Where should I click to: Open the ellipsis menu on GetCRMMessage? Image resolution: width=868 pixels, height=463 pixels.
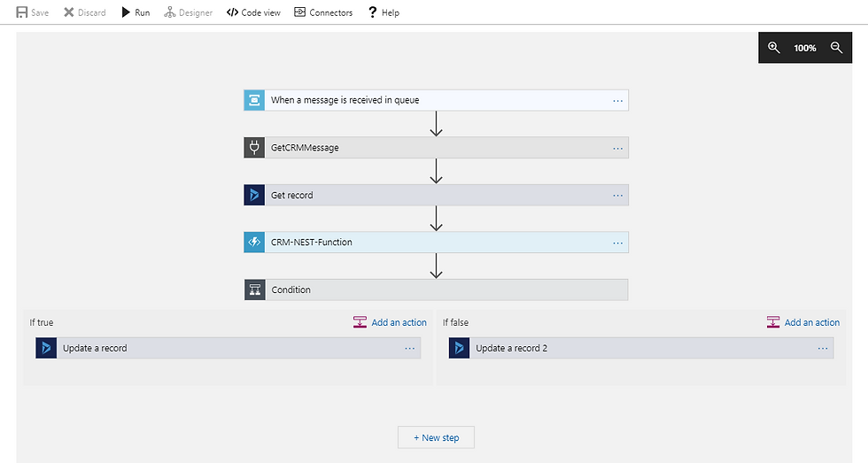(x=618, y=148)
